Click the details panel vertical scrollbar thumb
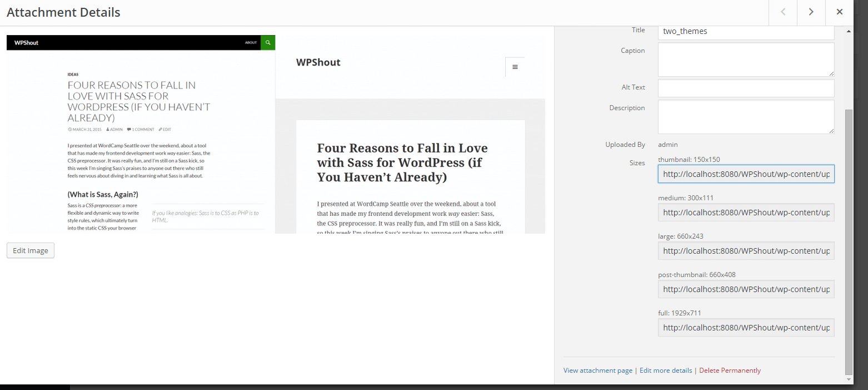Image resolution: width=868 pixels, height=390 pixels. click(848, 241)
